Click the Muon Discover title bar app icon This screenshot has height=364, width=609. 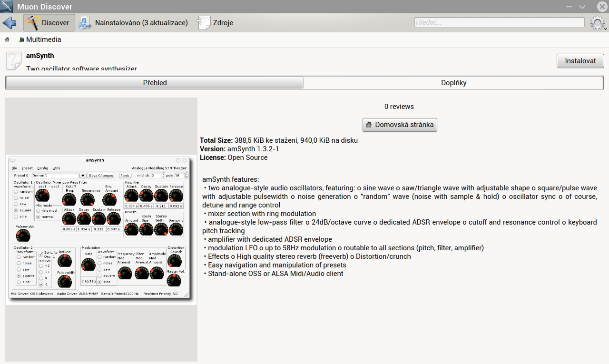point(7,7)
